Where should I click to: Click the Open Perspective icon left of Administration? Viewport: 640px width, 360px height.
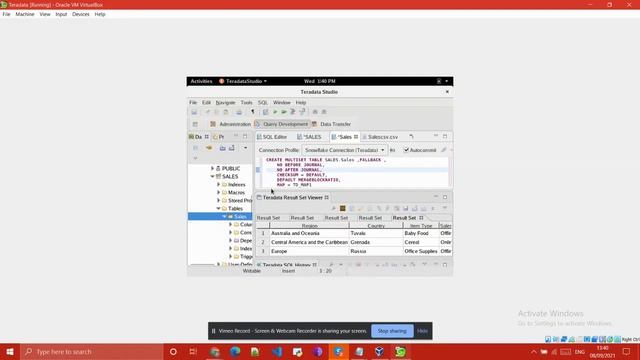click(x=195, y=124)
